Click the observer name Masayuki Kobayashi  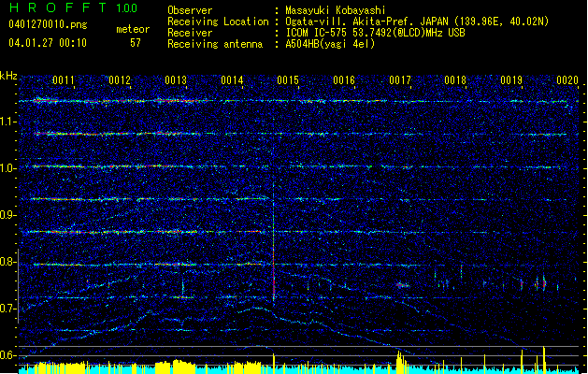(x=336, y=10)
